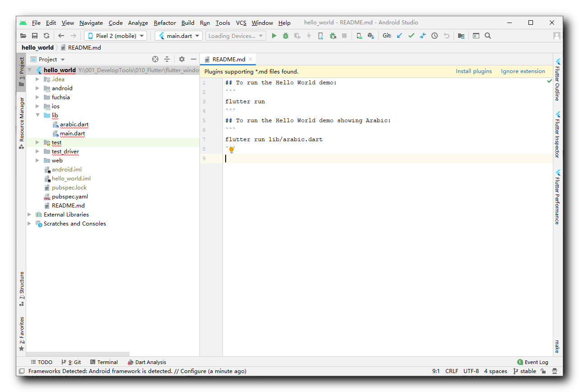This screenshot has height=392, width=579.
Task: Click the Search Everywhere magnifier
Action: 488,36
